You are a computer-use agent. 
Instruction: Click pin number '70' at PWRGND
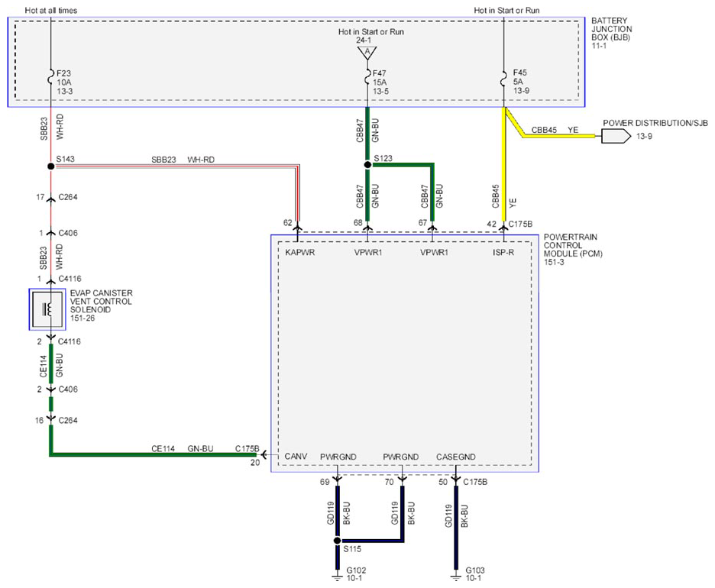point(389,482)
